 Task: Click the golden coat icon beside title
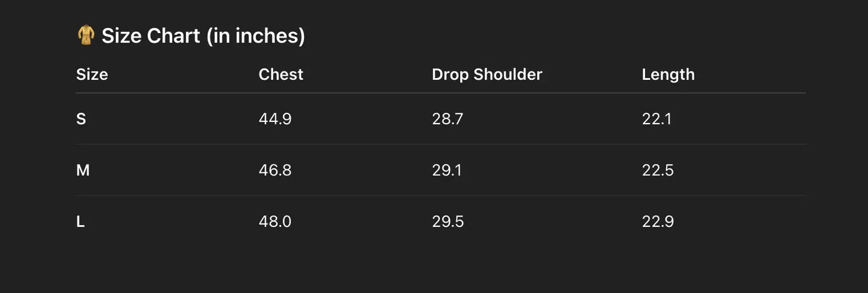point(86,35)
